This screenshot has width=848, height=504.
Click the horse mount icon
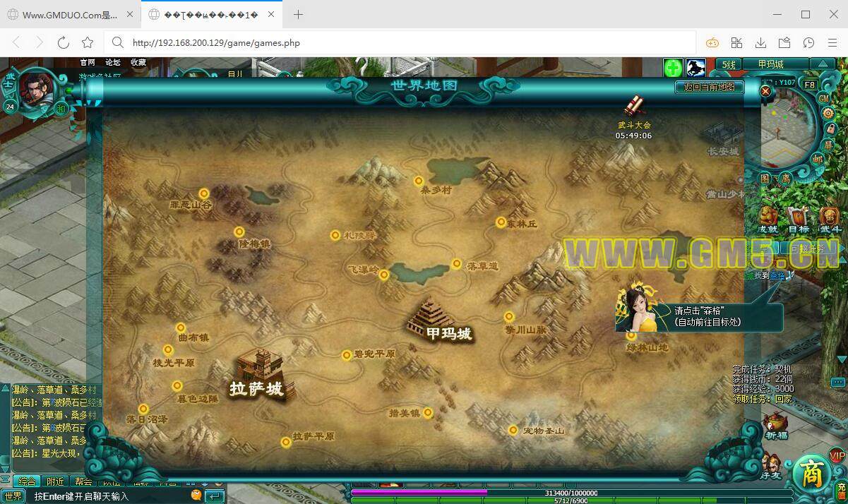695,68
